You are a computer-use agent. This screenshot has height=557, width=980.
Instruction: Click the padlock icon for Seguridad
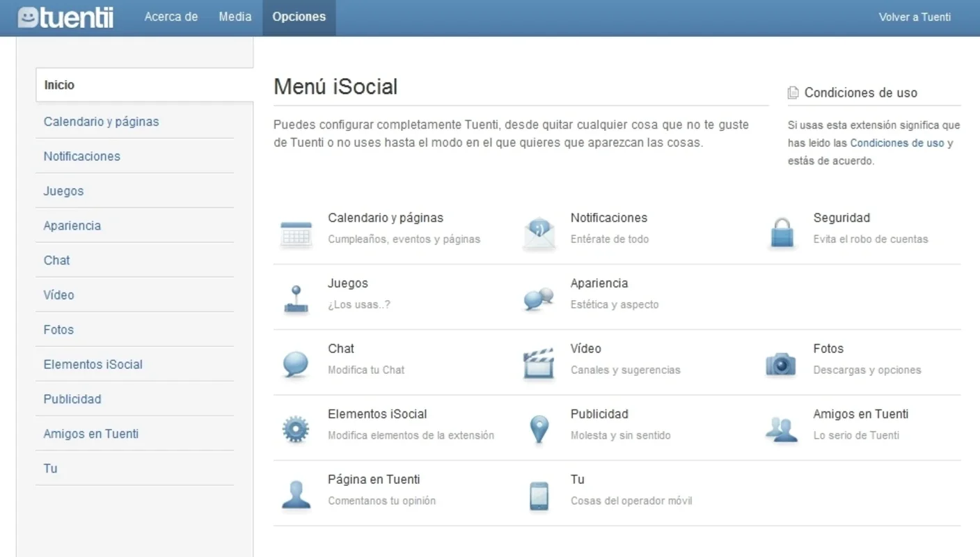tap(782, 233)
